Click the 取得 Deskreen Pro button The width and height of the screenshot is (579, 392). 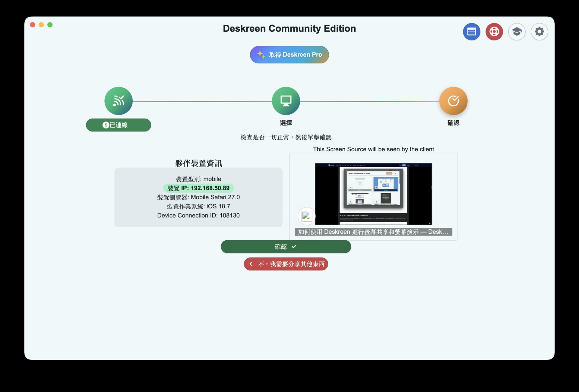(289, 55)
